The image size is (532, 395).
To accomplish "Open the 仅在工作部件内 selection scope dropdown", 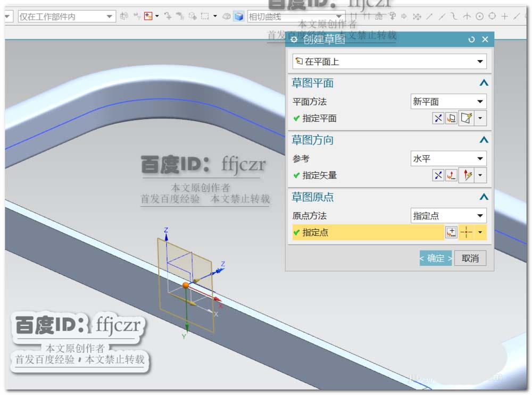I will [67, 16].
